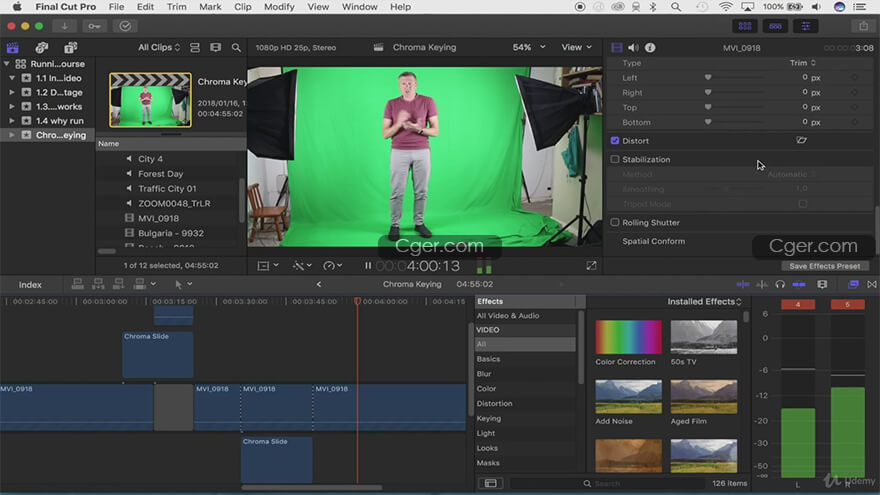
Task: Toggle the Timeline panel icon
Action: [775, 26]
